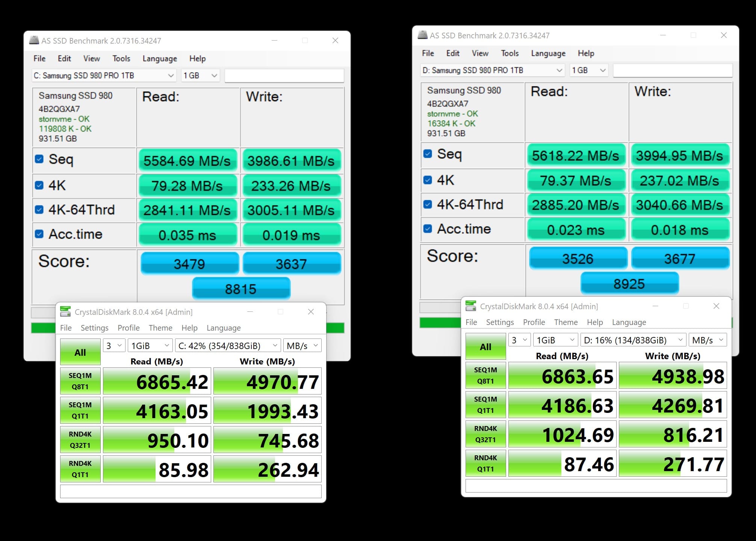The height and width of the screenshot is (541, 756).
Task: Open Theme menu in C: CrystalDiskMark window
Action: (160, 328)
